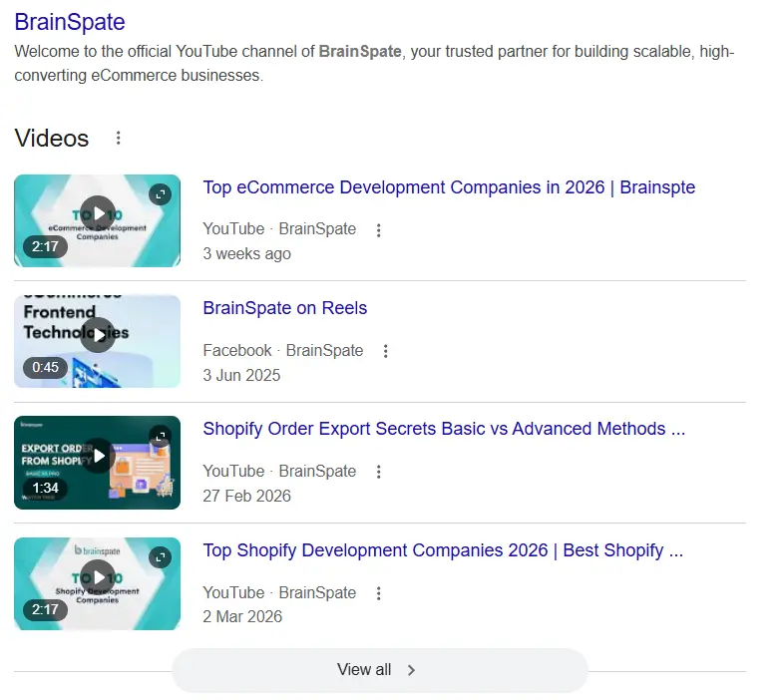The height and width of the screenshot is (700, 783).
Task: Open the BrainSpate channel title link
Action: pyautogui.click(x=70, y=22)
